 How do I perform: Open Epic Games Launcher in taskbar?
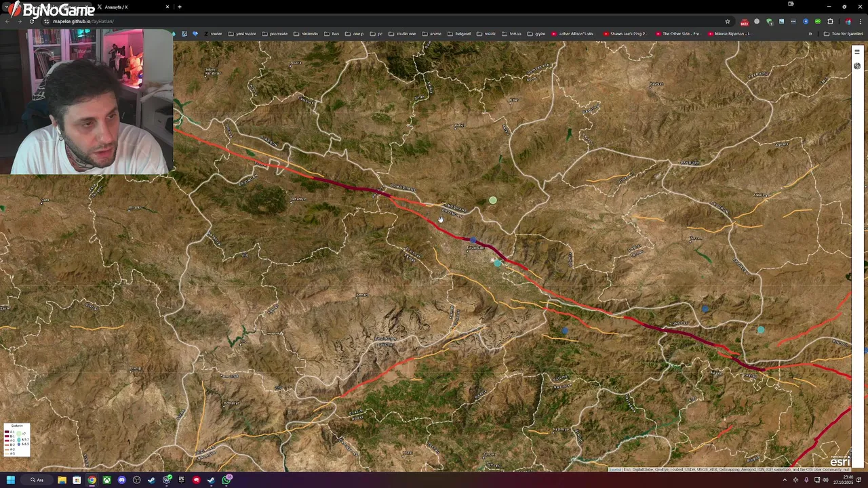tap(181, 480)
